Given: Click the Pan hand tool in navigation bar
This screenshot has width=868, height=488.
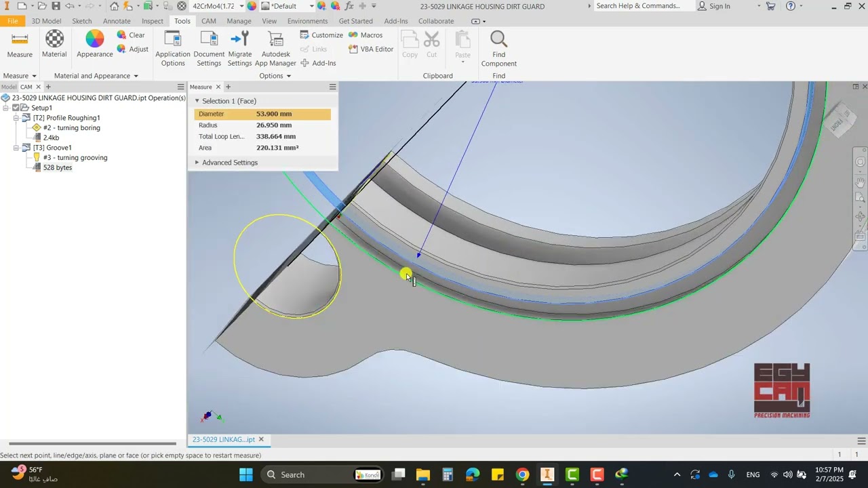Looking at the screenshot, I should point(860,182).
